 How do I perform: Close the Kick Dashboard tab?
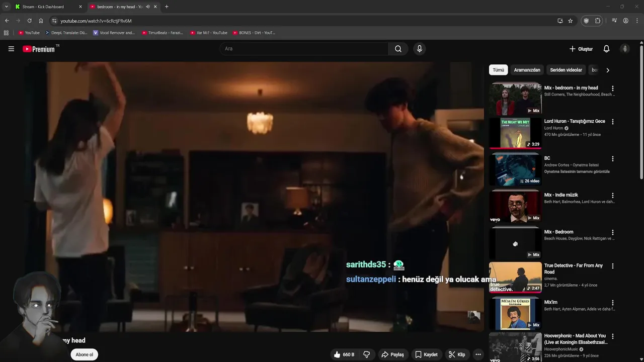(x=80, y=7)
